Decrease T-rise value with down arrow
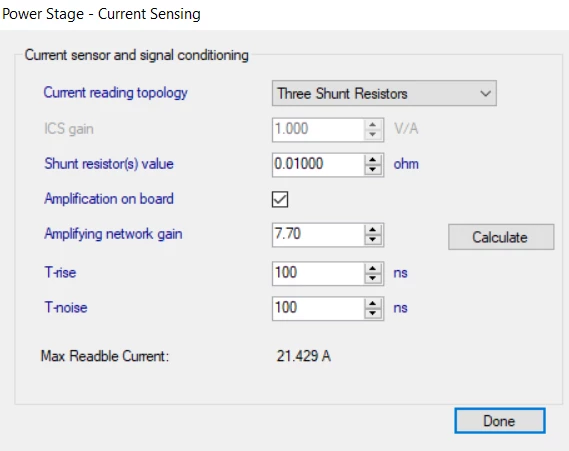 click(x=373, y=279)
